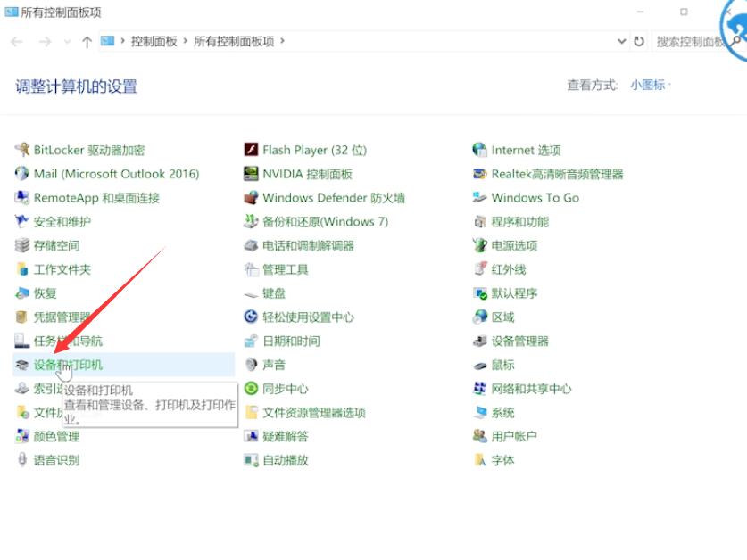Open the 疑难解答 link
The height and width of the screenshot is (560, 747).
point(286,436)
